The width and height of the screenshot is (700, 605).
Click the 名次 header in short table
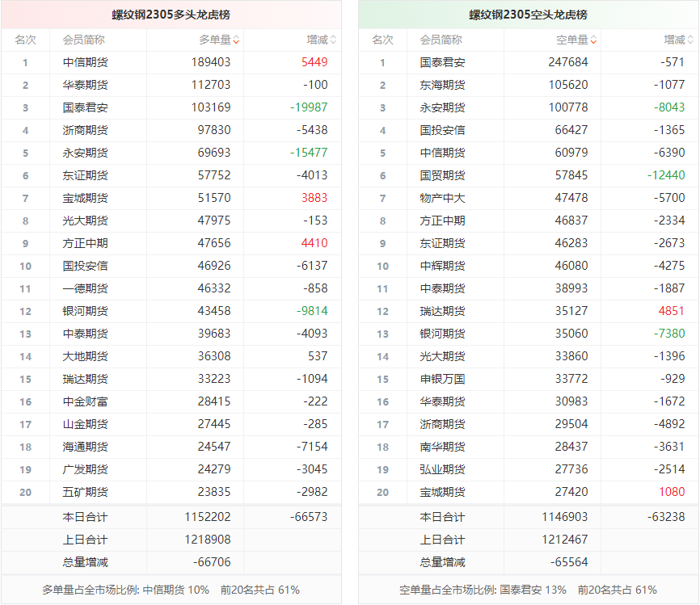coord(382,40)
